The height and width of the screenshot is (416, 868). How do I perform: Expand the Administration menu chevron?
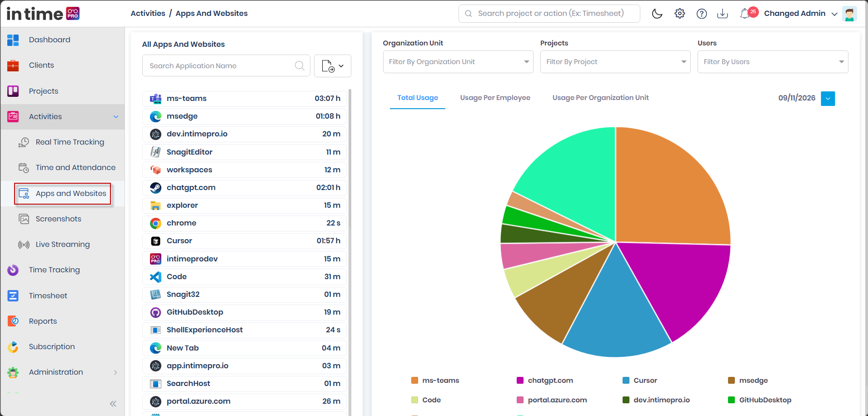click(x=115, y=372)
